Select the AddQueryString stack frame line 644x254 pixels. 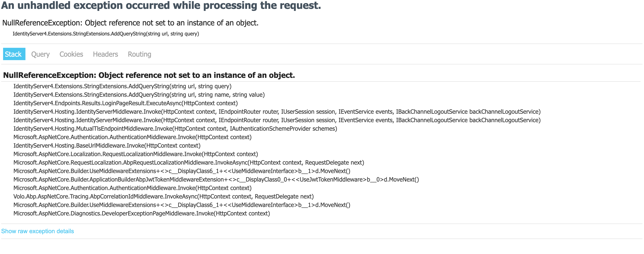coord(122,86)
